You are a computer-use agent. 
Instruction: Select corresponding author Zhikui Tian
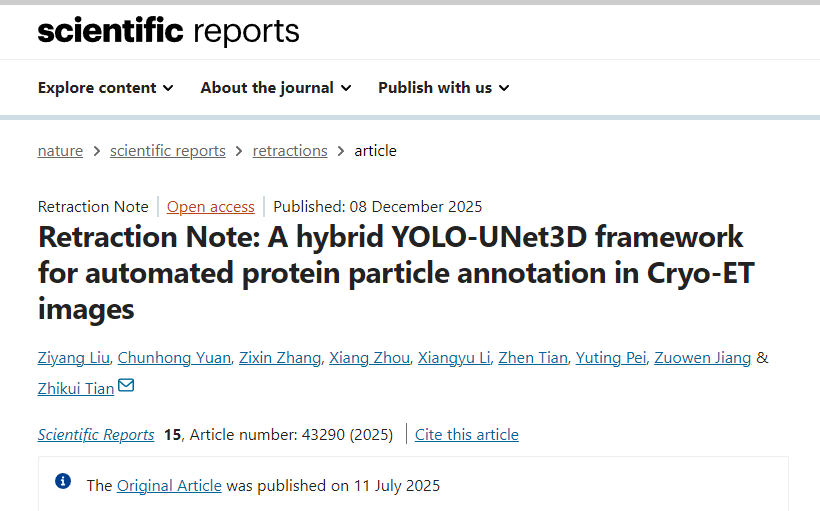coord(76,388)
